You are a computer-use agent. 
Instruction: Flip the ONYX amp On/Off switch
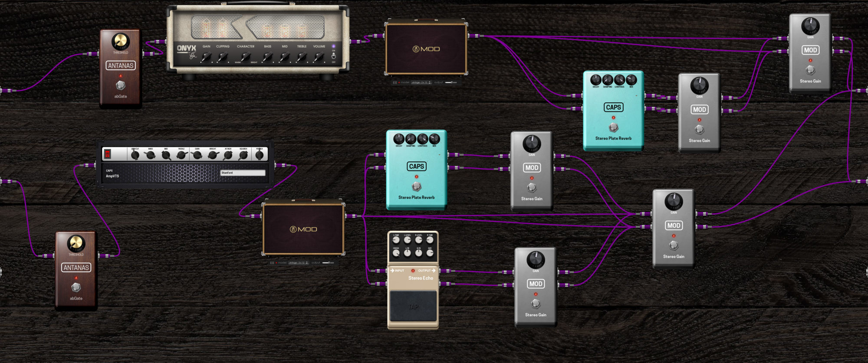[333, 56]
